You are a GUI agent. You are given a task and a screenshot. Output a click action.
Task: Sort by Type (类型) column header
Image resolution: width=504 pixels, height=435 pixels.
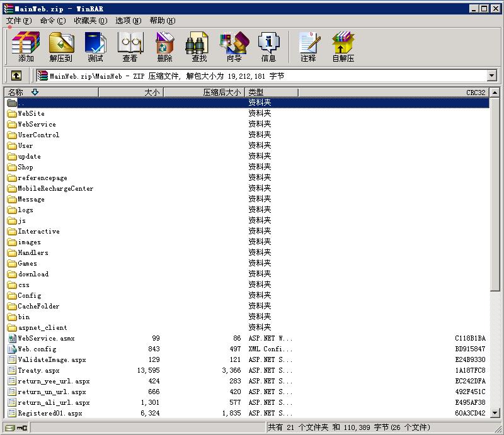point(272,93)
